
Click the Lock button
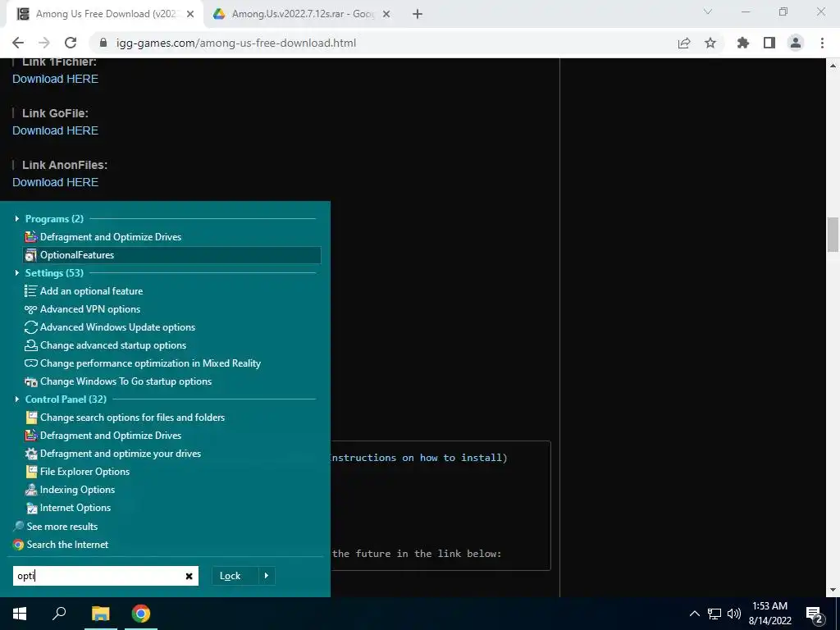[x=235, y=576]
